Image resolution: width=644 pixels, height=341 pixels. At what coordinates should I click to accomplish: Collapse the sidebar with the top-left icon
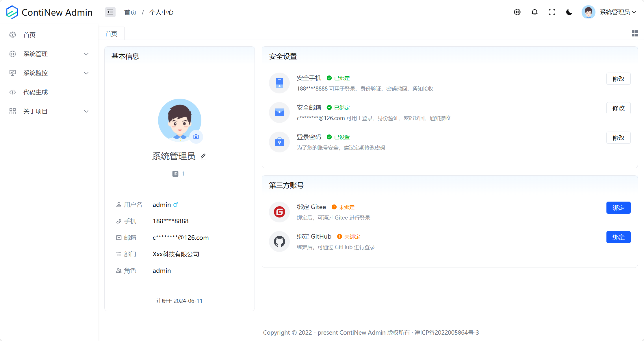point(110,12)
